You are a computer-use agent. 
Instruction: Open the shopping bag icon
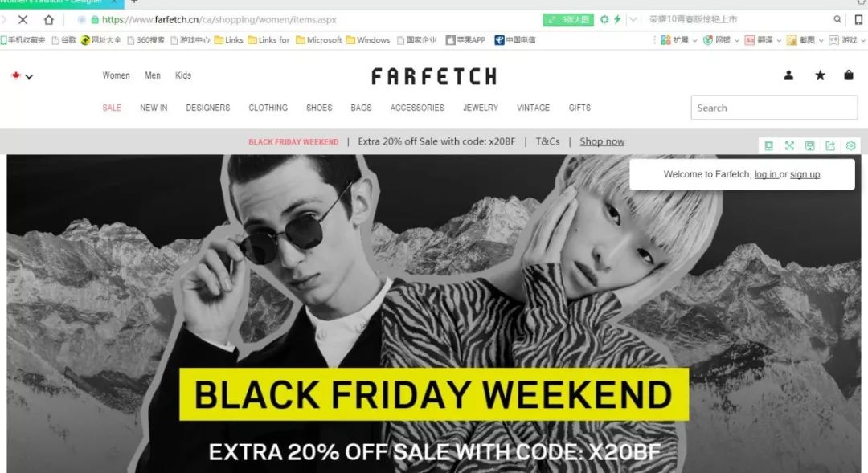point(848,75)
